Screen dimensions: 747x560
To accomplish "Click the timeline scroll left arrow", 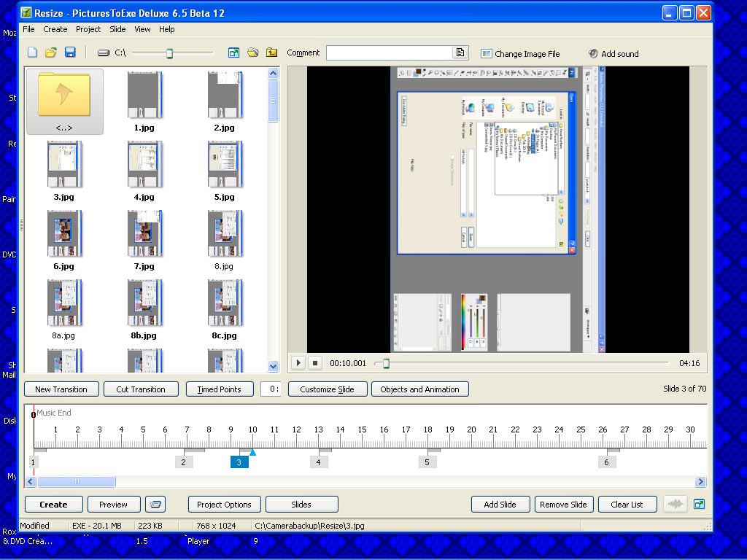I will (x=31, y=481).
